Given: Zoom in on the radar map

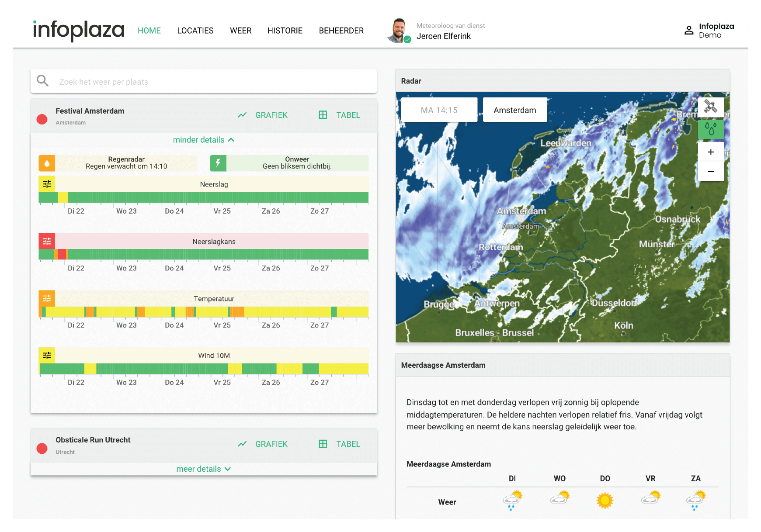Looking at the screenshot, I should tap(711, 152).
